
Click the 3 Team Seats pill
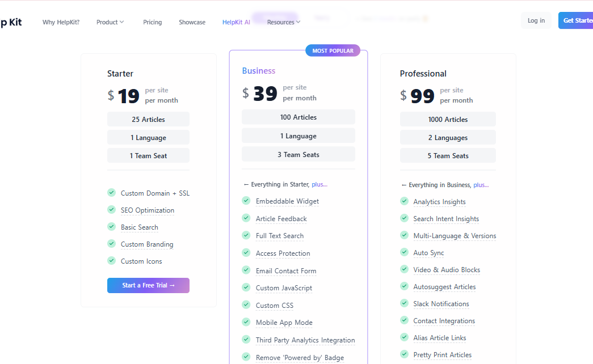click(x=298, y=154)
